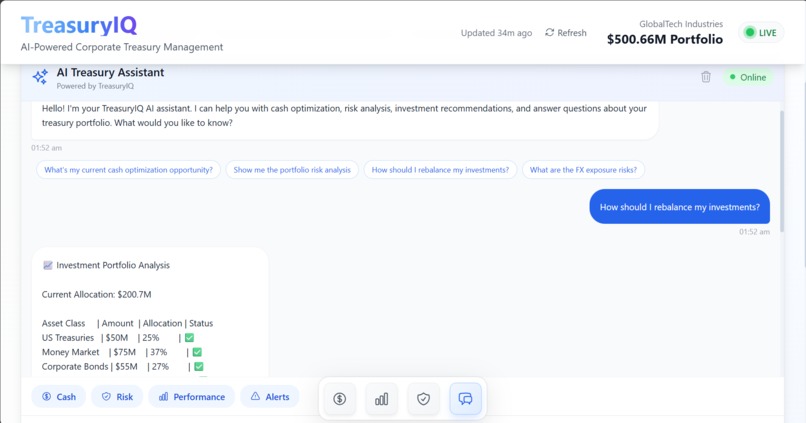Click 'Powered by TreasuryIQ' subtitle
Image resolution: width=806 pixels, height=423 pixels.
coord(95,86)
